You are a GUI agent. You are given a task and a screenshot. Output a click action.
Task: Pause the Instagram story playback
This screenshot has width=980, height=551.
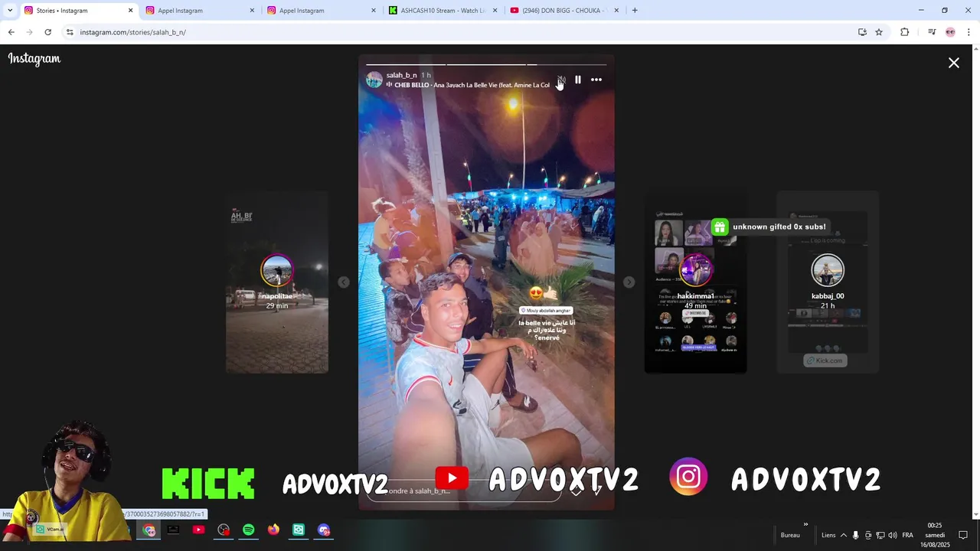point(578,80)
